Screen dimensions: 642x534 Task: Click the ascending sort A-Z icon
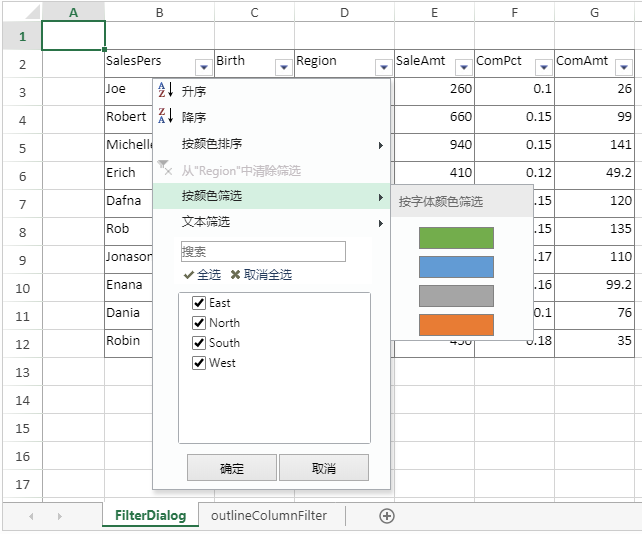166,90
